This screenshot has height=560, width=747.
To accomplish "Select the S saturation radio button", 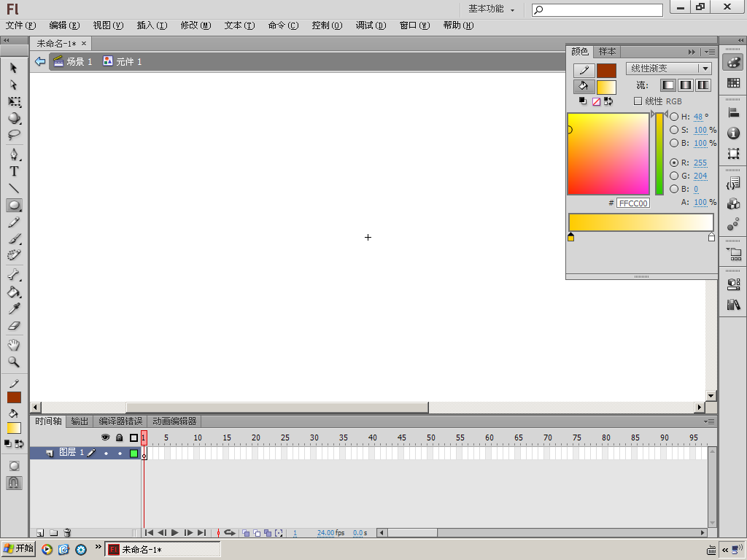I will (674, 130).
